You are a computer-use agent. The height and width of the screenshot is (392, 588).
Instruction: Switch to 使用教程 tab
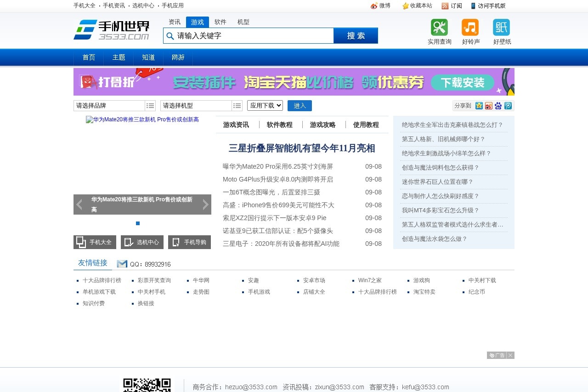(366, 125)
